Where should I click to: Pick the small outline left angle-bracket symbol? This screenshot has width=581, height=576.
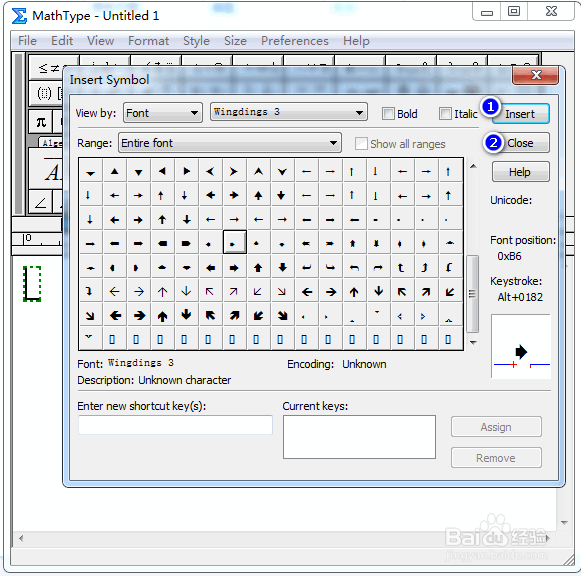point(400,316)
